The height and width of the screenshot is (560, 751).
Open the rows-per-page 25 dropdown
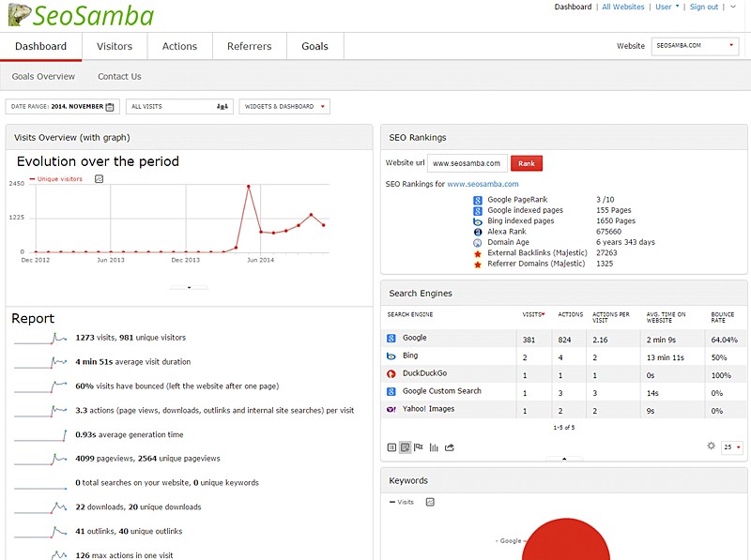pyautogui.click(x=732, y=447)
